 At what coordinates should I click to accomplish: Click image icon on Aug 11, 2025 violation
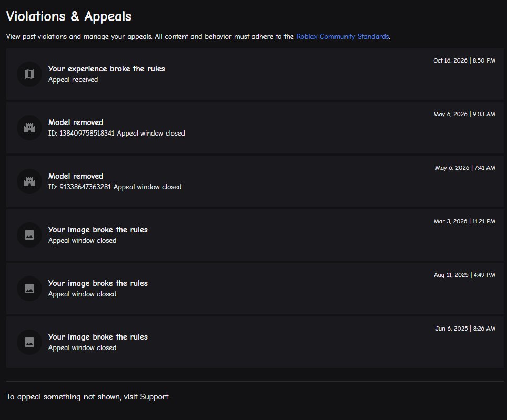click(x=29, y=289)
